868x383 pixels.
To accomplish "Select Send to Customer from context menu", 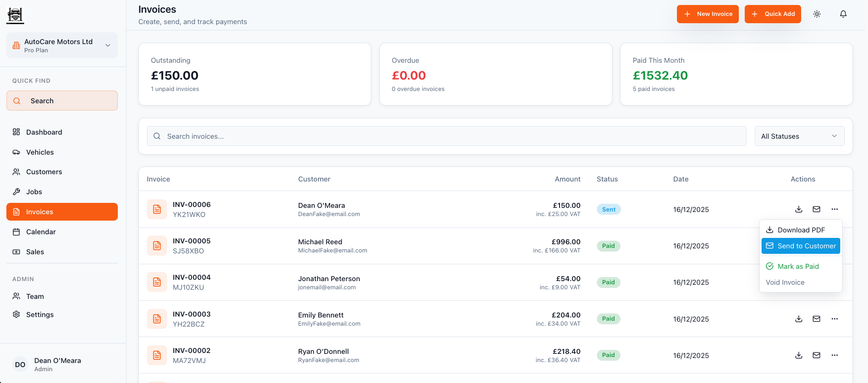I will 801,246.
